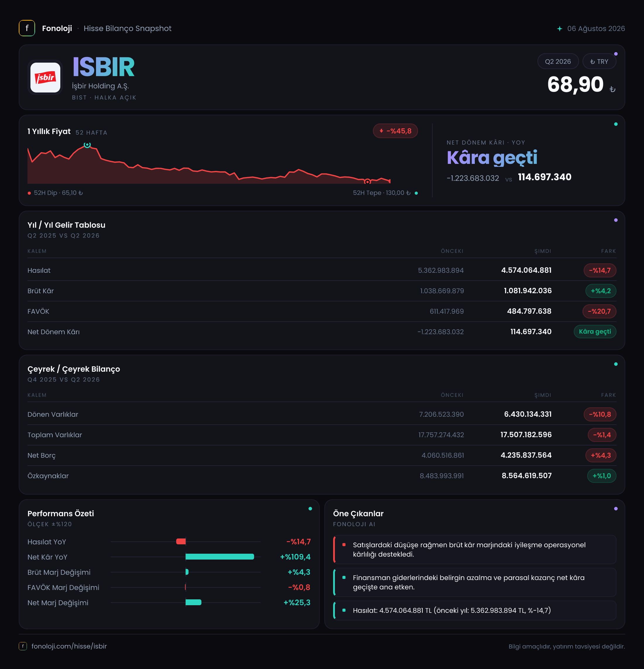Click the +%25,3 Net Marj Değişimi value

297,603
